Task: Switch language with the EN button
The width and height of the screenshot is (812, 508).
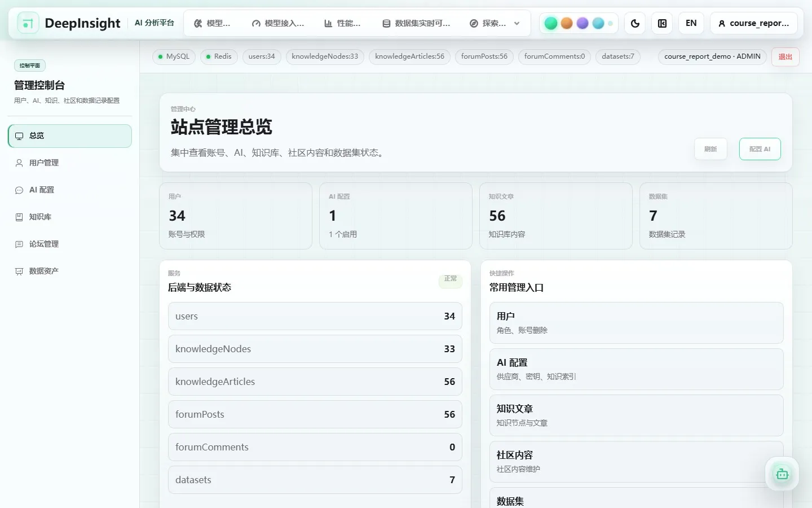Action: pyautogui.click(x=691, y=23)
